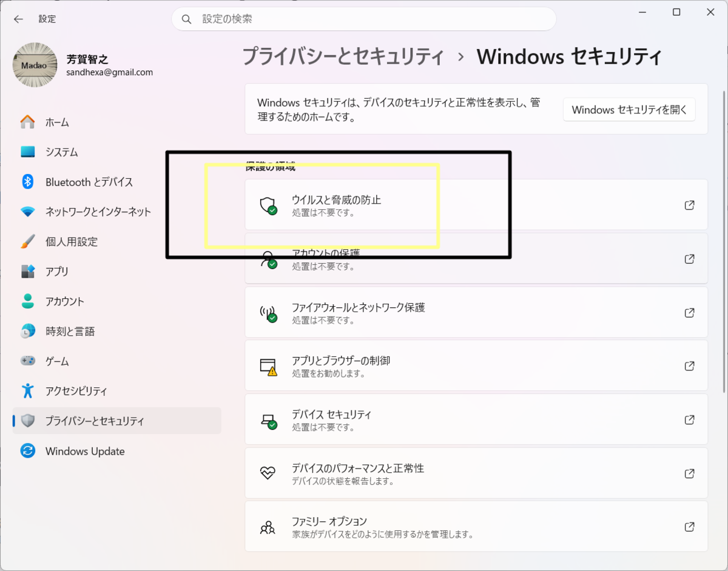The width and height of the screenshot is (728, 571).
Task: Open ウイルスと脅威の防止
Action: 476,205
